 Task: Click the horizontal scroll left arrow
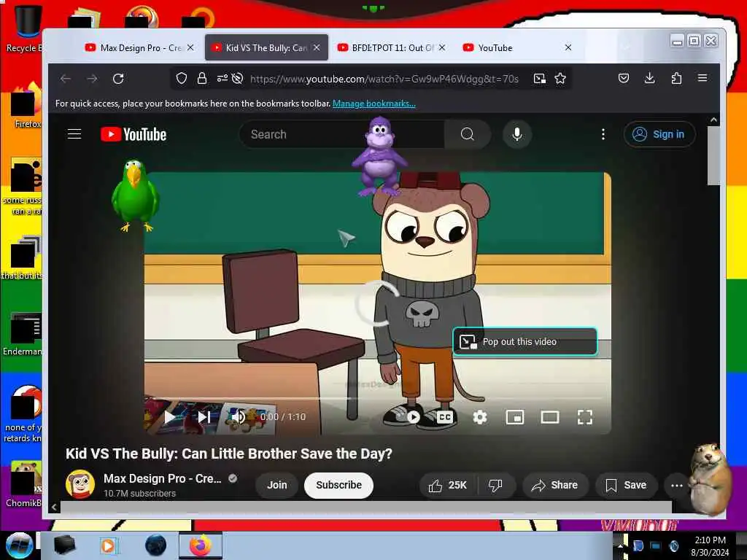coord(54,507)
